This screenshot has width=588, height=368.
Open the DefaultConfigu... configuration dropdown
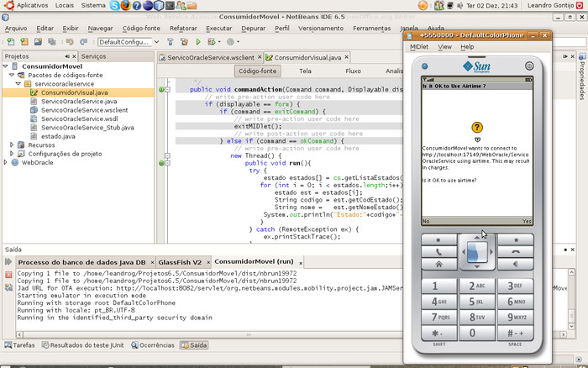tap(157, 42)
